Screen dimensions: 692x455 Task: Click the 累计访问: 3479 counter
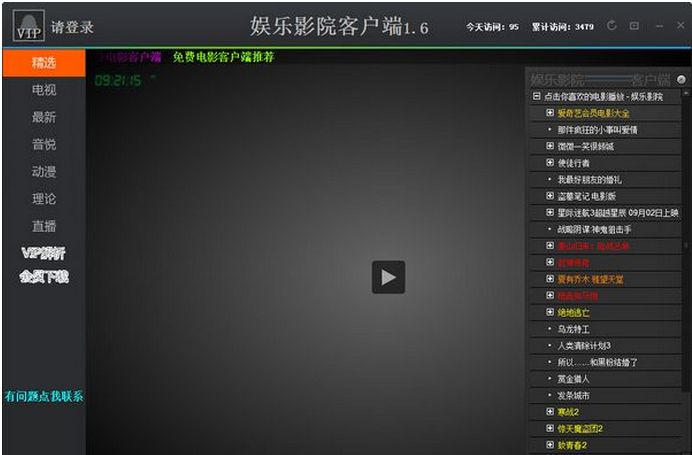click(562, 27)
